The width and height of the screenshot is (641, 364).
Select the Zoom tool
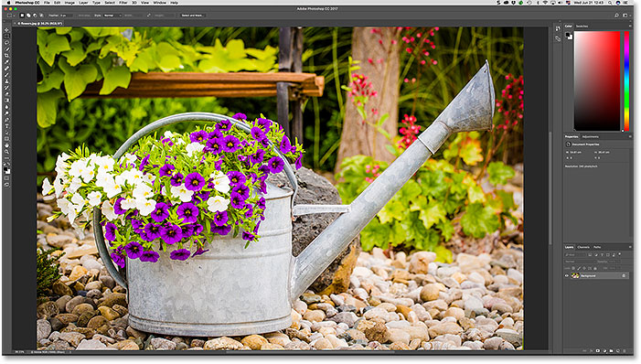pos(7,152)
